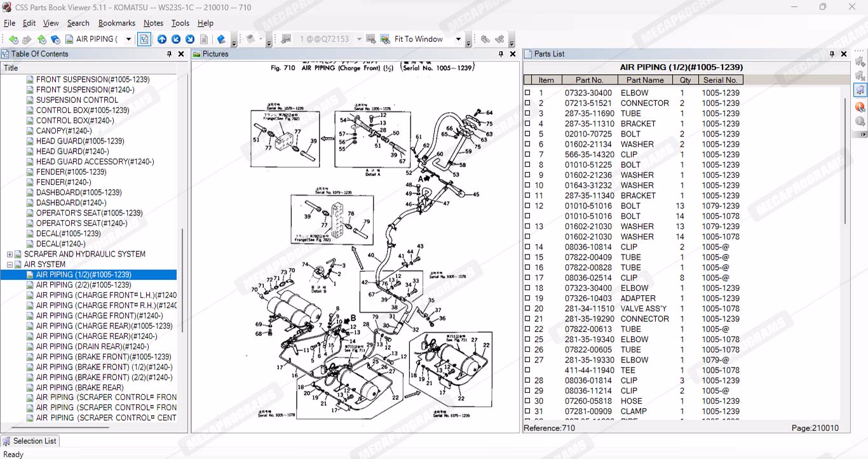Sort by the Part No. column header
868x459 pixels.
click(589, 80)
